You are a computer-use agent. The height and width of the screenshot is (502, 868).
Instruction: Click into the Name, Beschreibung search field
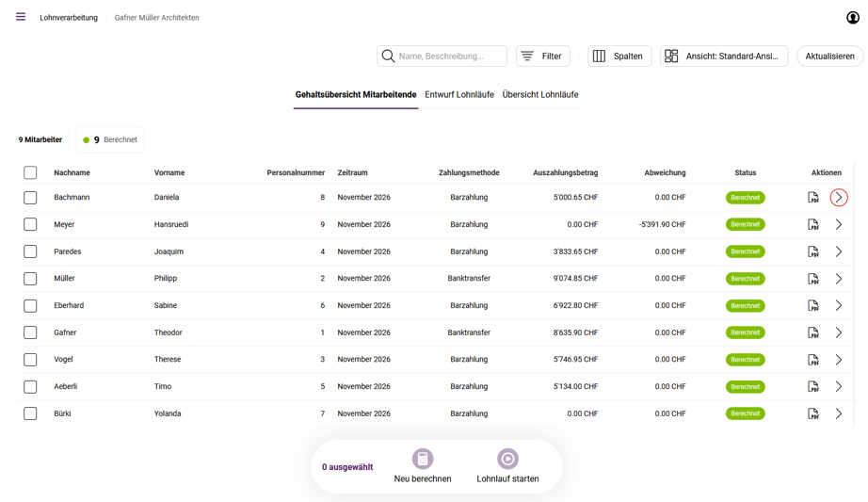(442, 56)
